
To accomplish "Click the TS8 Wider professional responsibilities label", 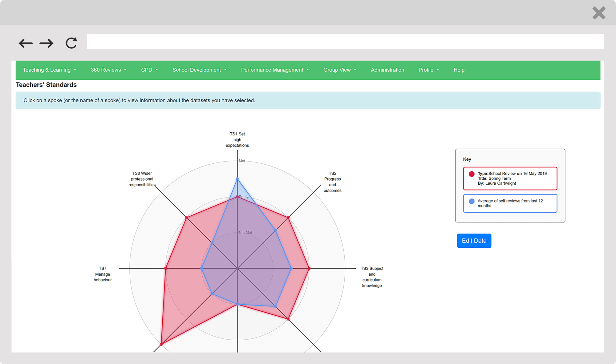I will (x=142, y=179).
